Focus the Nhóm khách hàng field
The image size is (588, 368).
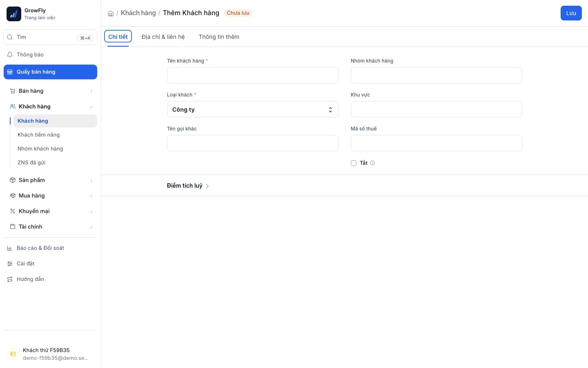coord(437,75)
